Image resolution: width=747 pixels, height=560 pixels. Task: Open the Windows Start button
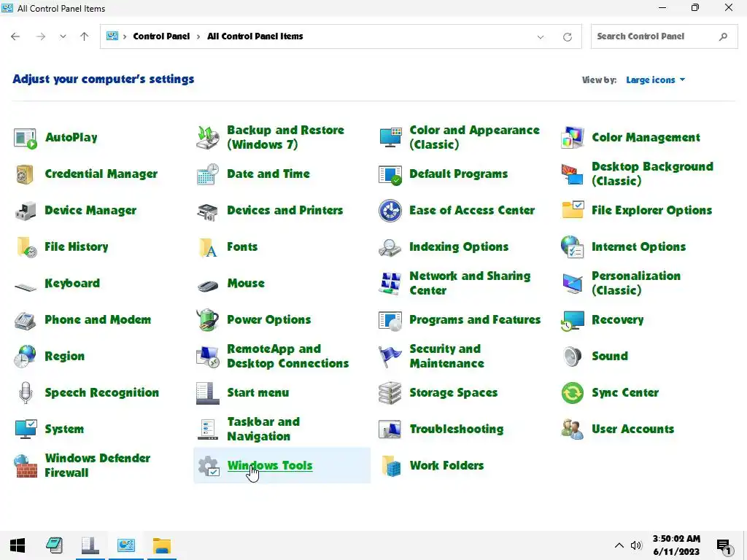[18, 545]
